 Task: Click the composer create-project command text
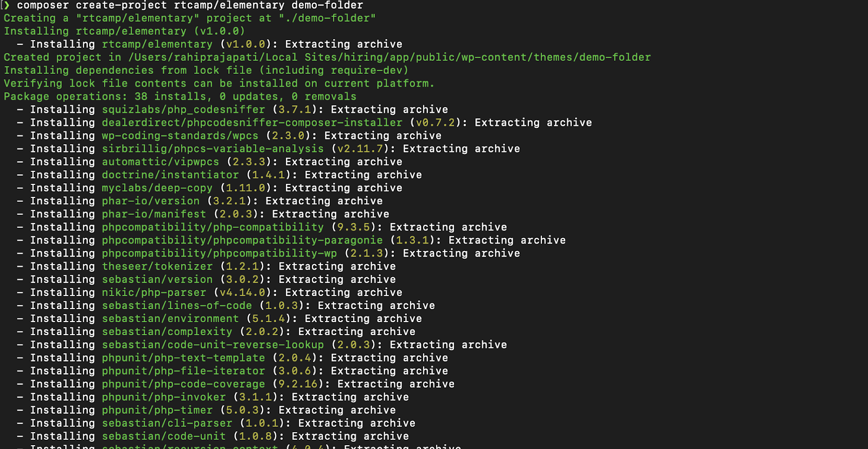point(190,5)
